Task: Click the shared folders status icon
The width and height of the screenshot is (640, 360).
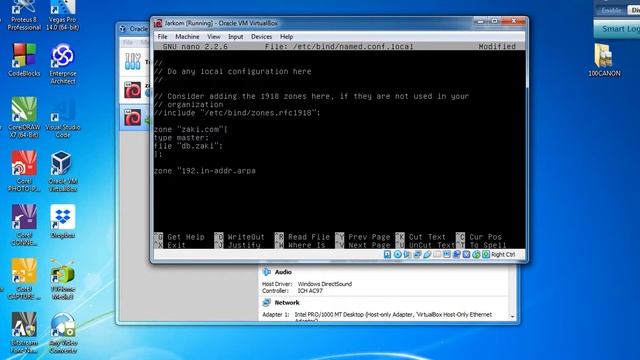Action: (x=437, y=254)
